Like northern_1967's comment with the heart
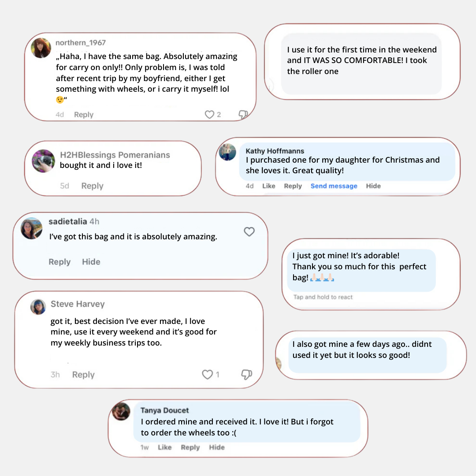 click(209, 115)
